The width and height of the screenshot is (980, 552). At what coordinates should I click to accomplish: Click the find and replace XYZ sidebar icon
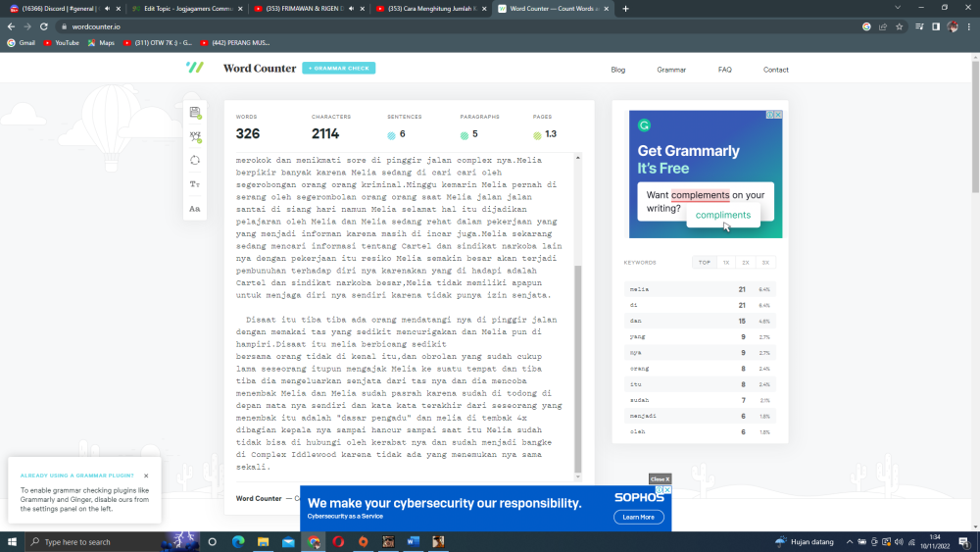(x=195, y=136)
